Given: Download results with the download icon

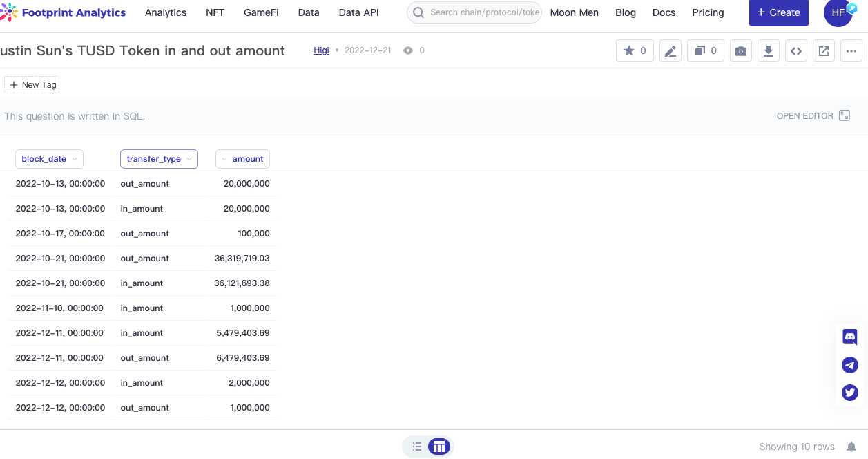Looking at the screenshot, I should click(x=769, y=50).
